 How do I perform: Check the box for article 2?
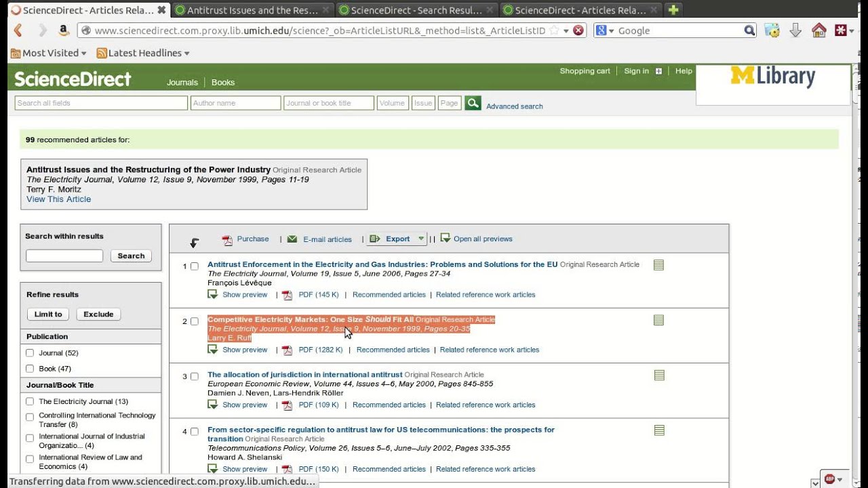195,321
